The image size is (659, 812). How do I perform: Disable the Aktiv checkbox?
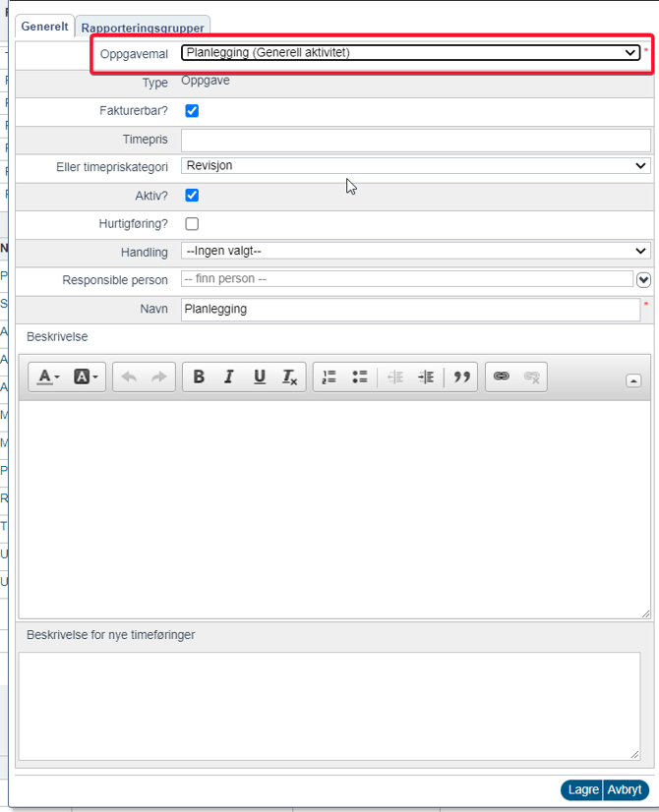pyautogui.click(x=192, y=196)
